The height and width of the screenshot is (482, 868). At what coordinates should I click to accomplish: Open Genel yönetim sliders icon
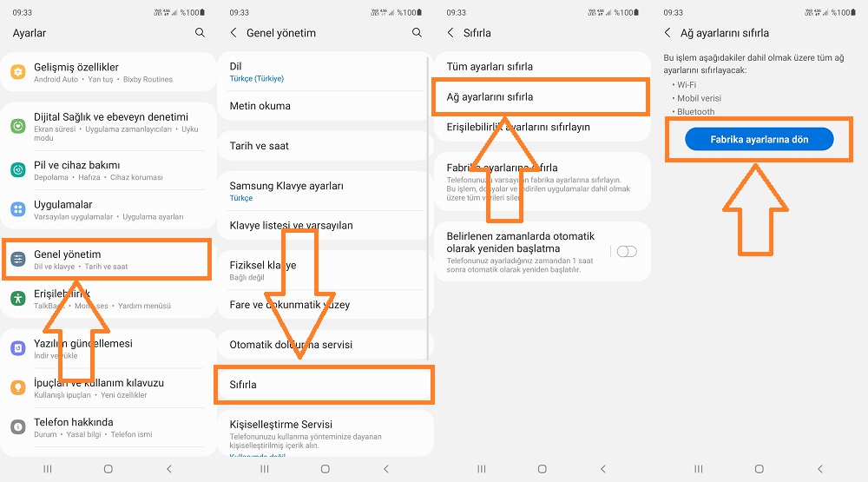(x=18, y=260)
